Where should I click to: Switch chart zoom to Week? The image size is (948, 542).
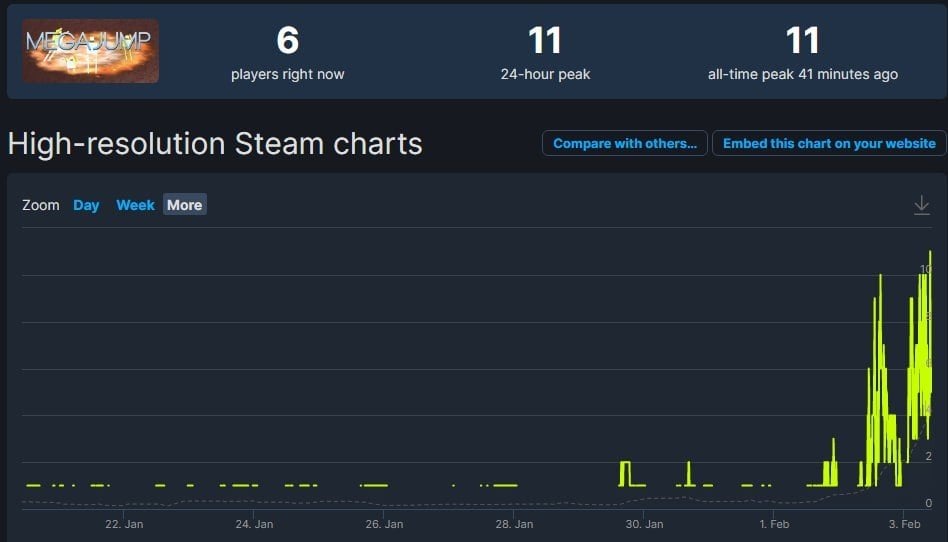135,205
